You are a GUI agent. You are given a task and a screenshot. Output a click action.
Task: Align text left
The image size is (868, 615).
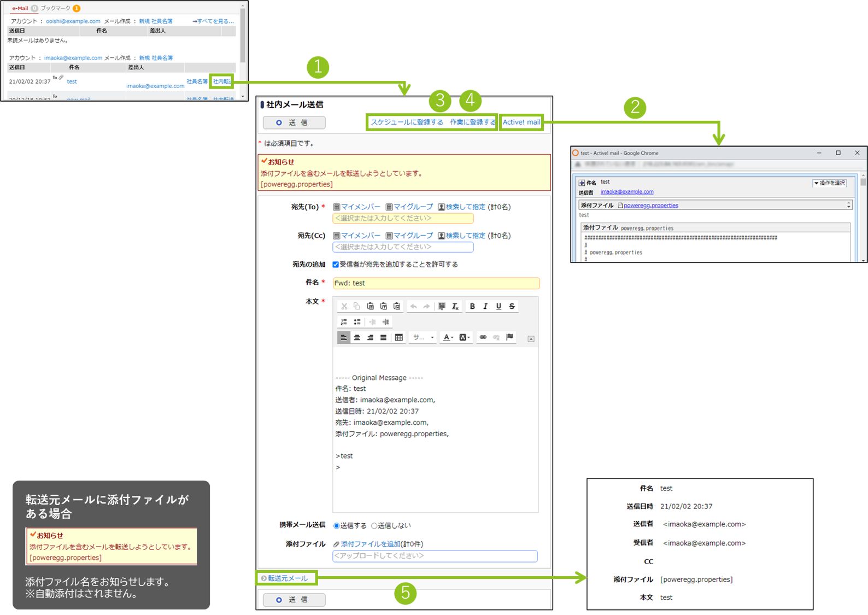click(x=344, y=337)
